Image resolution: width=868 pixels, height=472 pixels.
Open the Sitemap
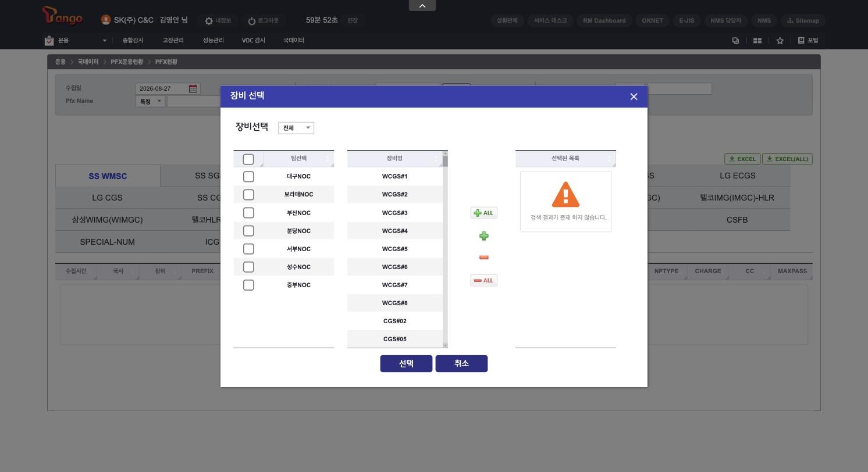(x=803, y=20)
